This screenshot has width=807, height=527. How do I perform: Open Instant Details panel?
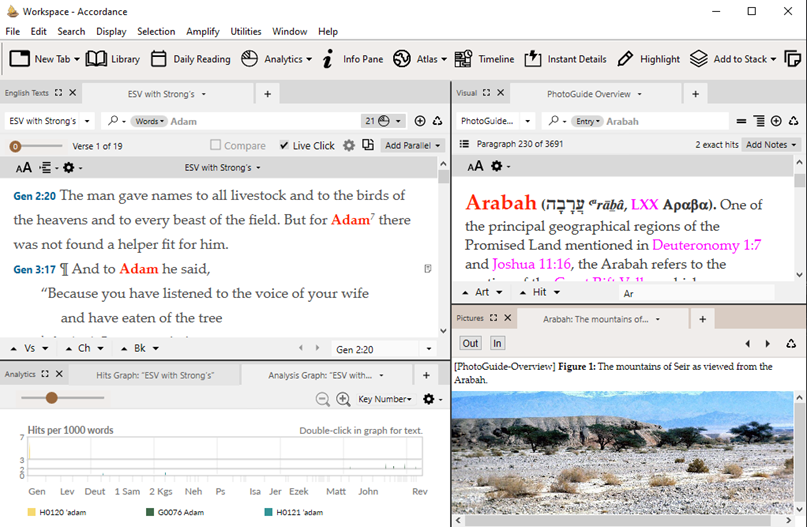click(566, 59)
